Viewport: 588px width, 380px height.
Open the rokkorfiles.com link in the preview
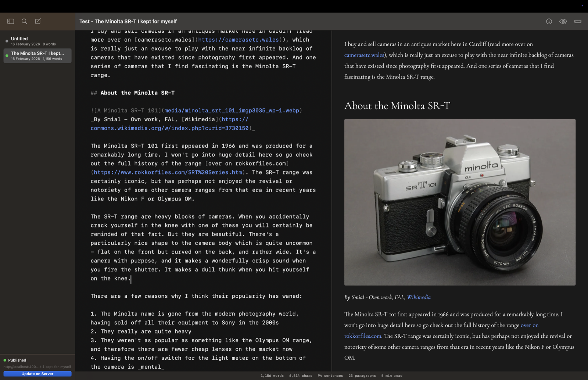tap(362, 336)
